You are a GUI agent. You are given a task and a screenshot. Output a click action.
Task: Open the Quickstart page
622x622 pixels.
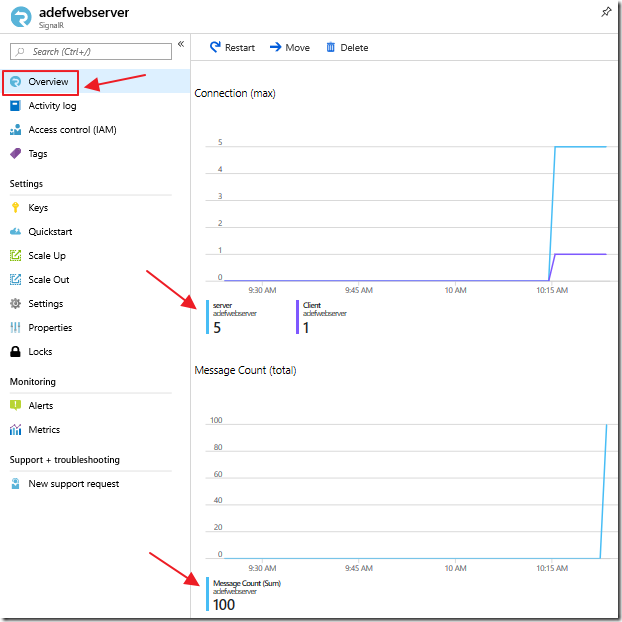50,232
